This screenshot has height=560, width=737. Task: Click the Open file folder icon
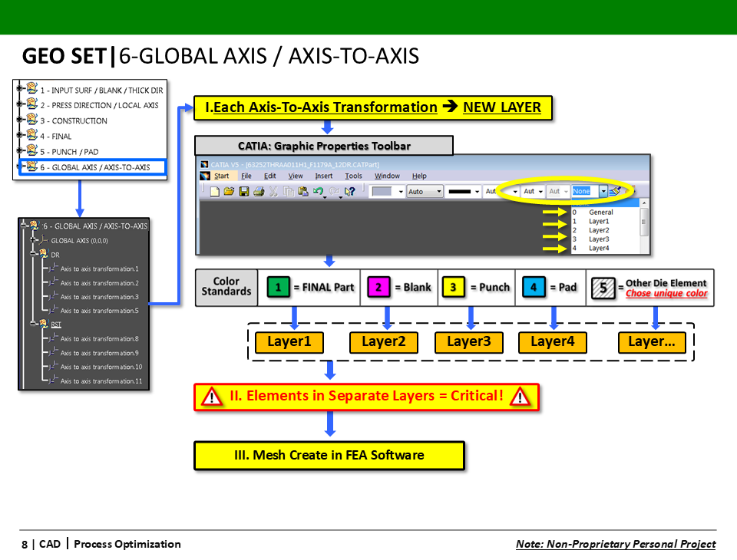tap(229, 191)
